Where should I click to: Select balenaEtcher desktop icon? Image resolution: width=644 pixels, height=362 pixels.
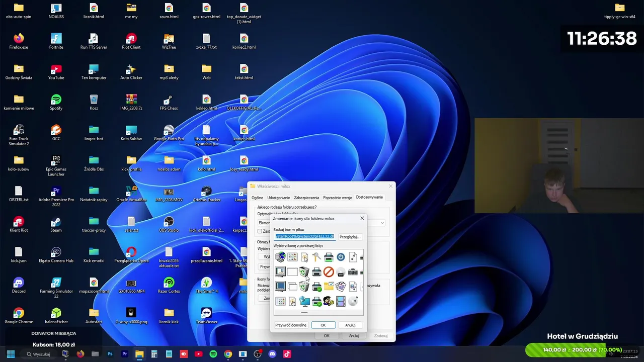click(56, 316)
